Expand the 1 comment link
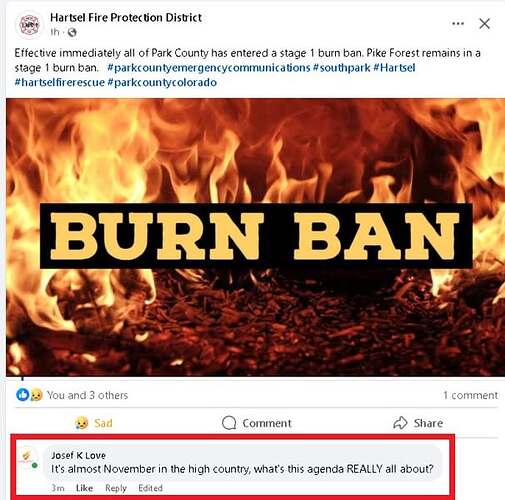The image size is (505, 500). click(470, 395)
